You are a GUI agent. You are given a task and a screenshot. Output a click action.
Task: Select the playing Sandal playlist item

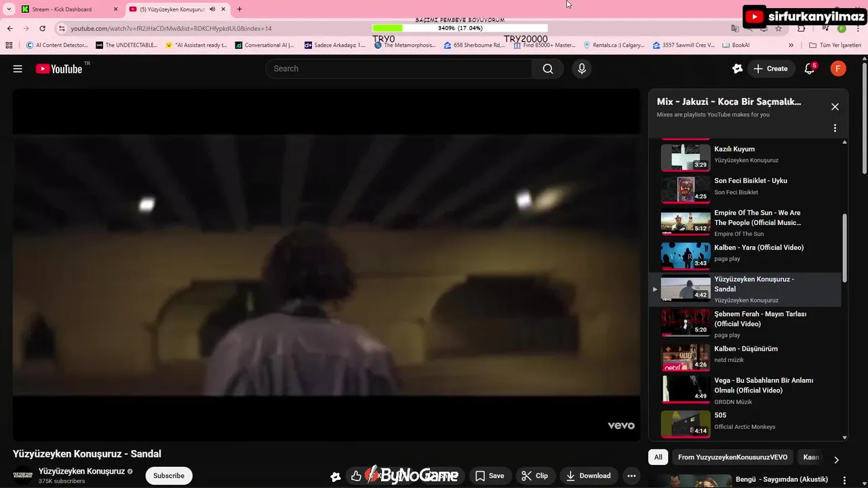click(745, 289)
